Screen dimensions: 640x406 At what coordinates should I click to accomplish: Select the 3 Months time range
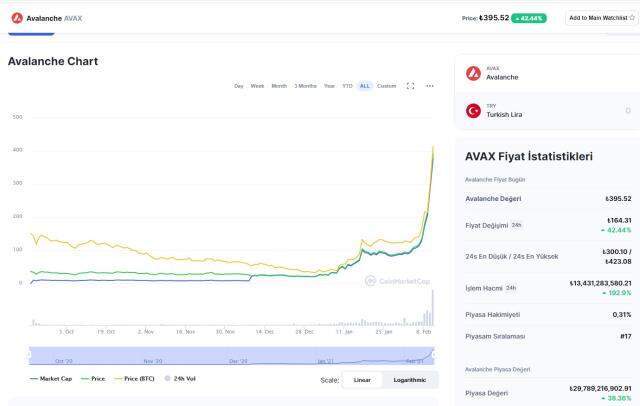point(305,86)
